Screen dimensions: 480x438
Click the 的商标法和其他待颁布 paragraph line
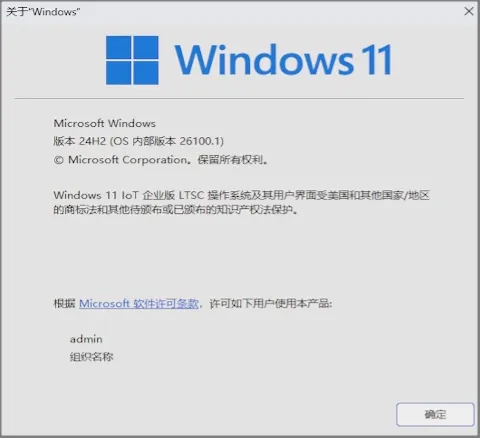[x=175, y=210]
